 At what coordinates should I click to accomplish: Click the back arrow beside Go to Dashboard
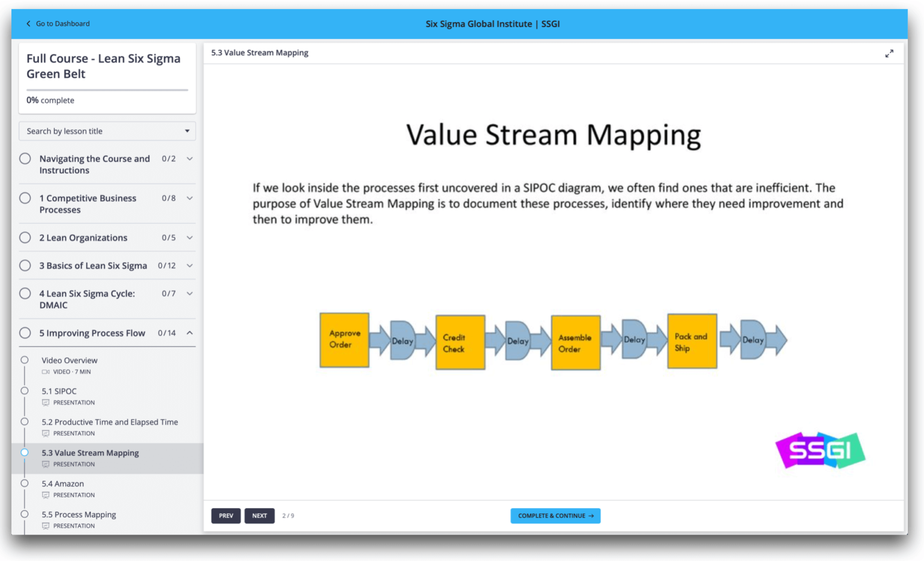pos(28,23)
